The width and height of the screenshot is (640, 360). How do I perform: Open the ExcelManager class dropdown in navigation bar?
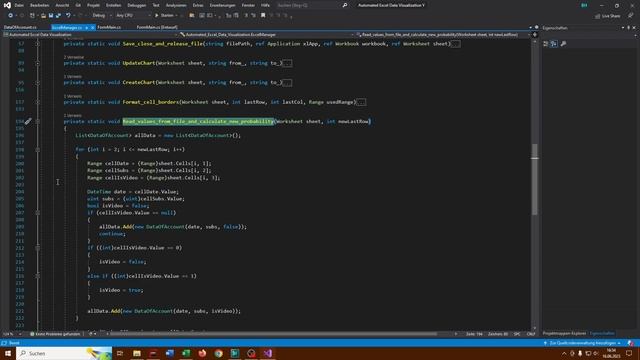[x=266, y=35]
